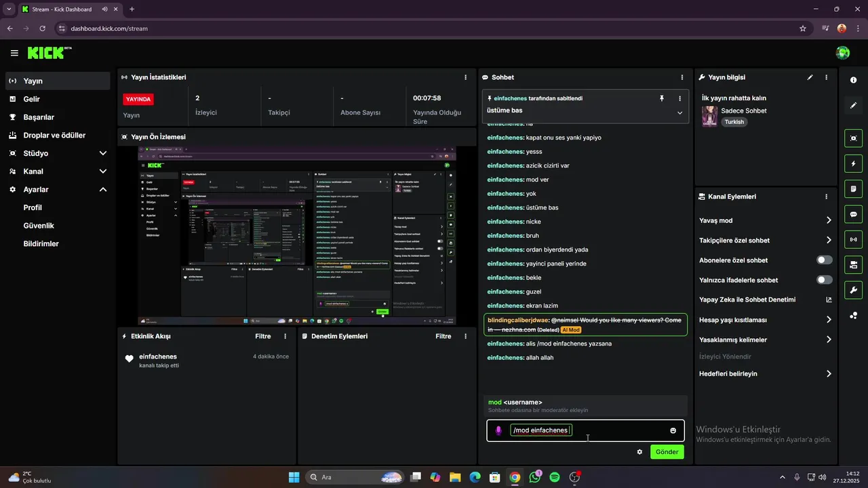Open the hamburger menu beside the Kick logo

(14, 53)
